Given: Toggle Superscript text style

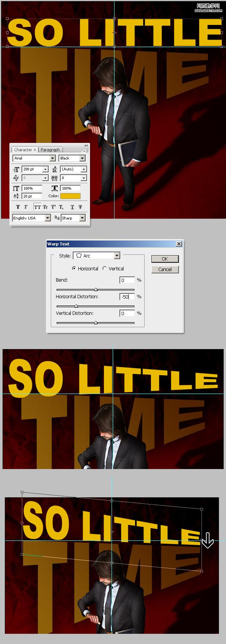Looking at the screenshot, I should click(53, 207).
